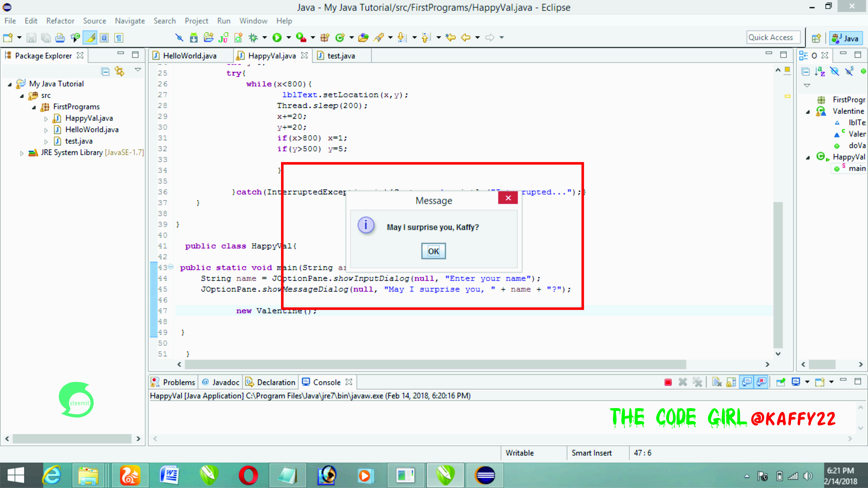Open dropdown next to External Tools icon
Image resolution: width=868 pixels, height=488 pixels.
tap(313, 37)
